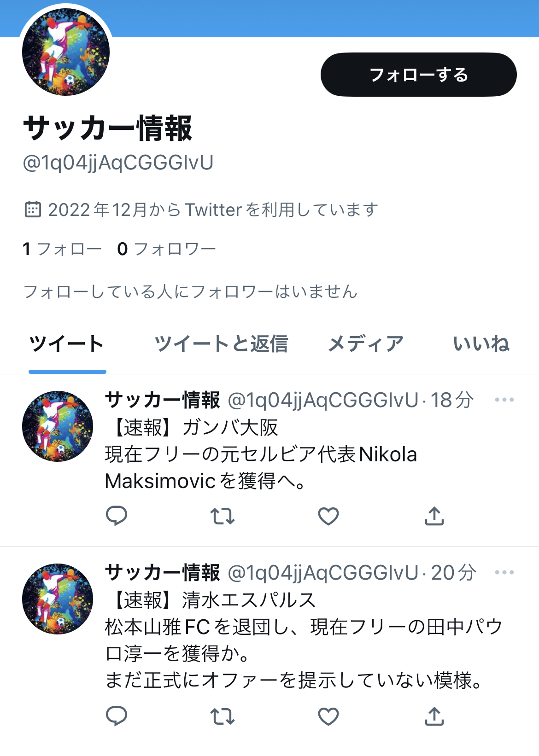Open the メディア tab
The width and height of the screenshot is (539, 756).
pos(366,344)
